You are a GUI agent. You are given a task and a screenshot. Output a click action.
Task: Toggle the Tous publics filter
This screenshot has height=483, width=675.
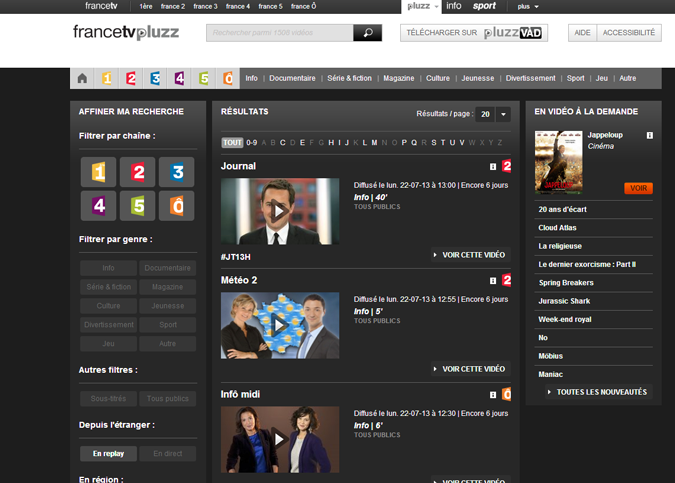tap(167, 399)
